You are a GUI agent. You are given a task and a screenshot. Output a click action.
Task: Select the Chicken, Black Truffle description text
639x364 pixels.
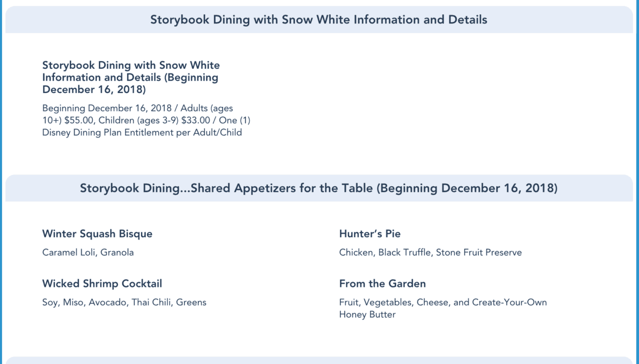384,252
